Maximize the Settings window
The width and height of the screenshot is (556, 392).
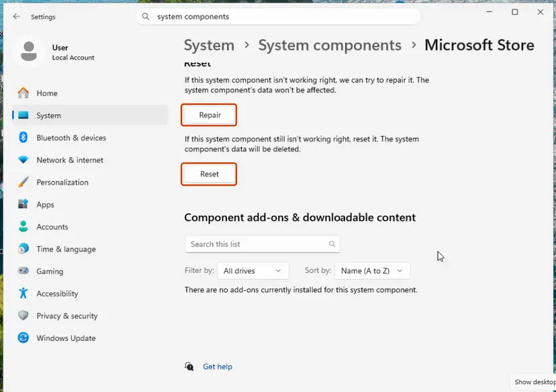(514, 12)
